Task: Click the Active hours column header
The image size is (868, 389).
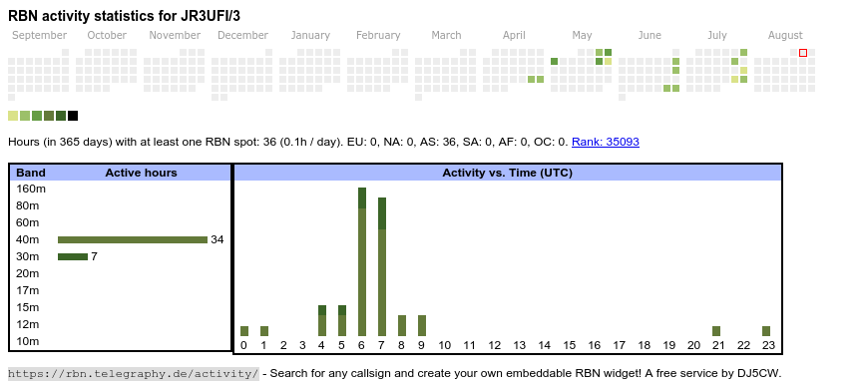Action: pos(141,173)
